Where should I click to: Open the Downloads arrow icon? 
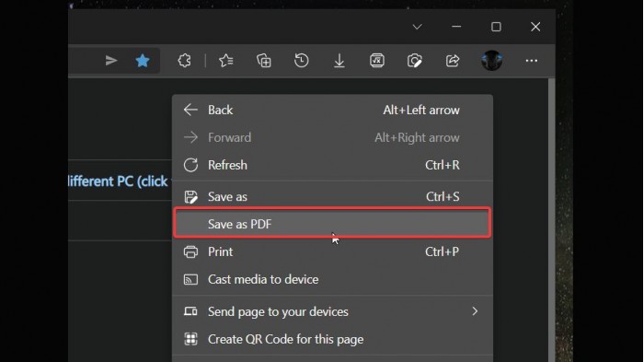point(339,61)
